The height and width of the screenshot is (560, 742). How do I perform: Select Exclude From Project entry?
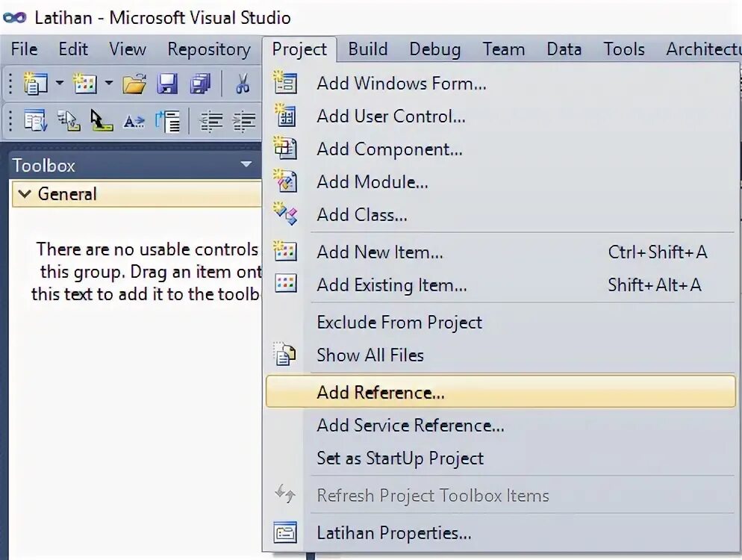501,323
